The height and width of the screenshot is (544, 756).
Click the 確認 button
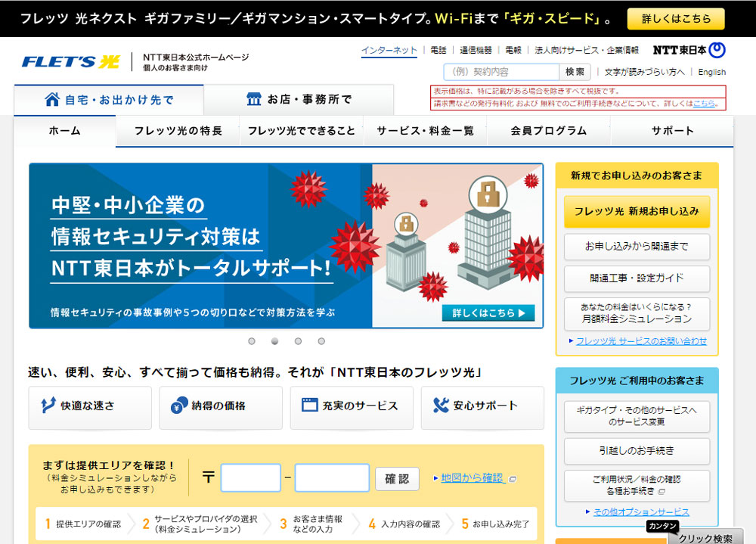pos(397,479)
